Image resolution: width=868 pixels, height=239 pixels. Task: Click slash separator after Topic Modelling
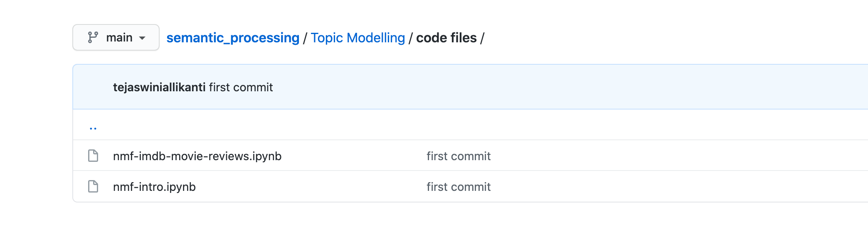click(410, 38)
